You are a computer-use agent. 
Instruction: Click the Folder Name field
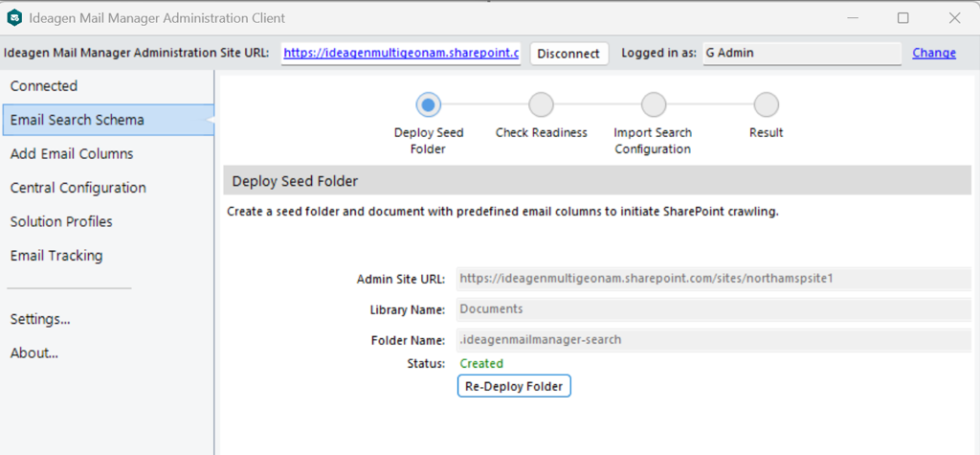click(714, 340)
